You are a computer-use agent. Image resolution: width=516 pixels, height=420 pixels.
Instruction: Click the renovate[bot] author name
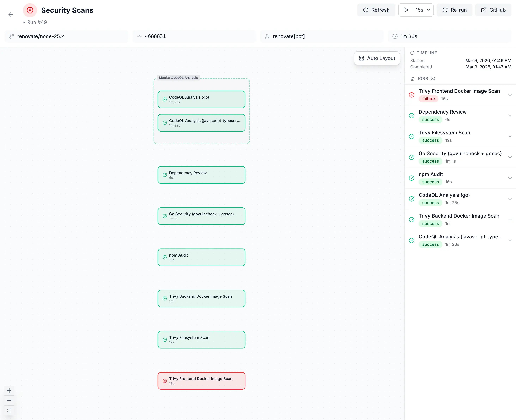coord(289,36)
